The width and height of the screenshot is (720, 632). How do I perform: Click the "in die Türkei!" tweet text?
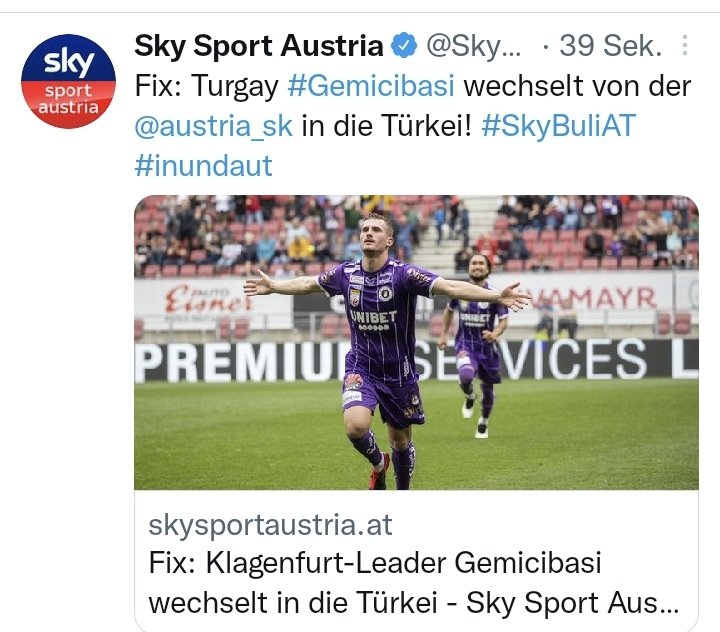(x=387, y=126)
